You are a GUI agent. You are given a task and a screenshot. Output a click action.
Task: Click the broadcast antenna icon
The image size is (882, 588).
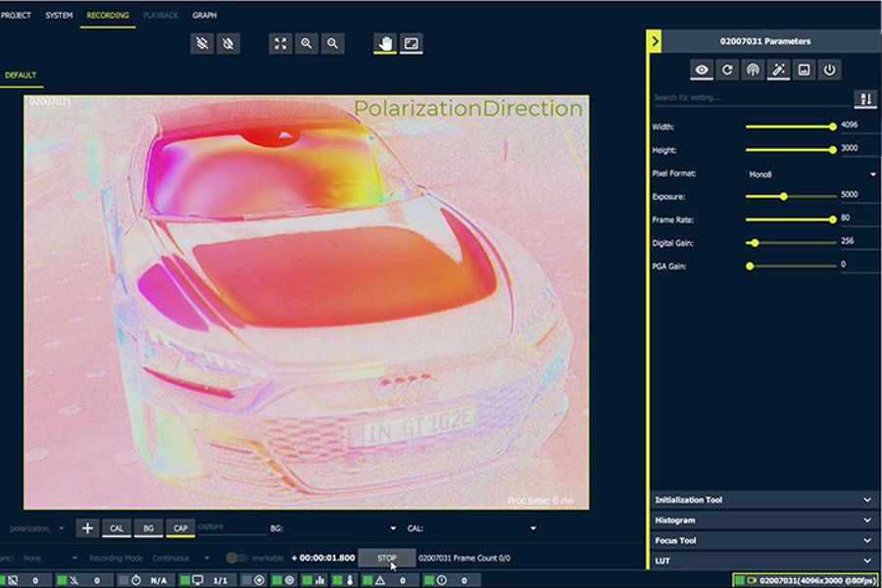coord(753,70)
